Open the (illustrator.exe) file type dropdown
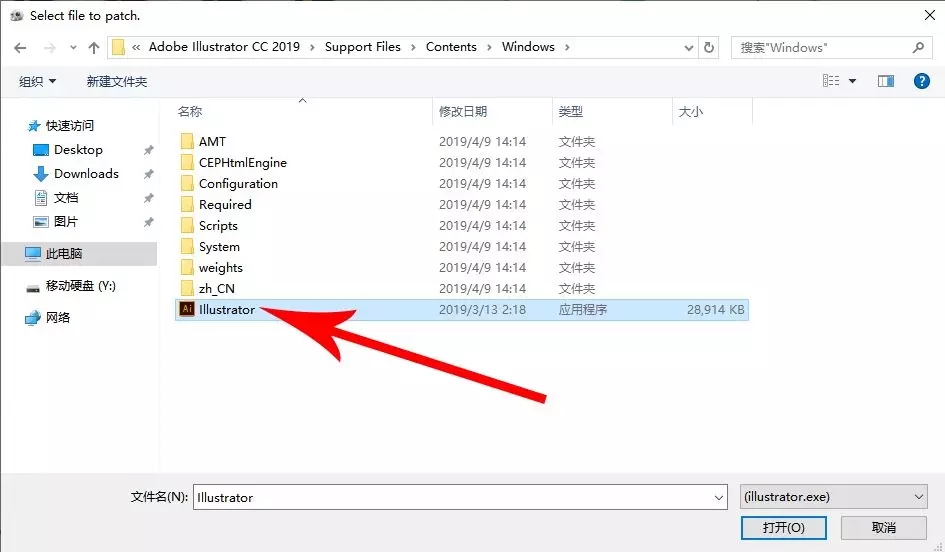945x552 pixels. (x=834, y=497)
